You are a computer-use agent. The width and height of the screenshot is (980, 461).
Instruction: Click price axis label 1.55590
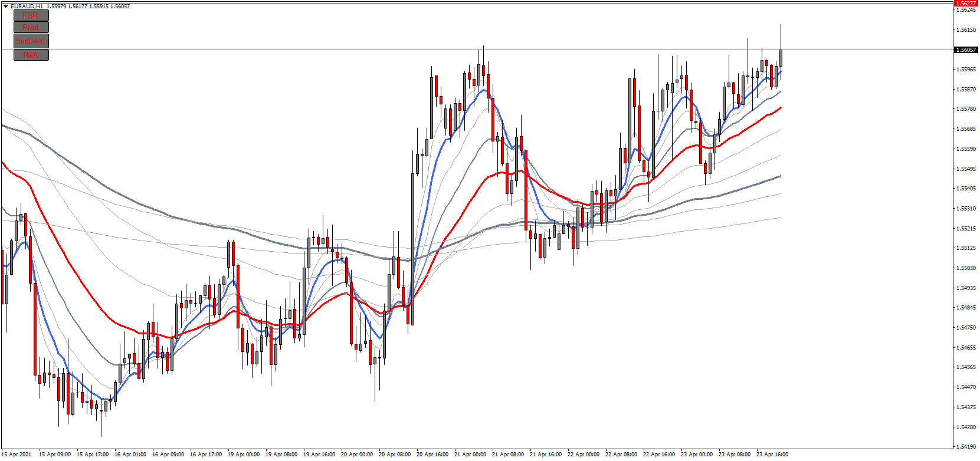tap(966, 149)
